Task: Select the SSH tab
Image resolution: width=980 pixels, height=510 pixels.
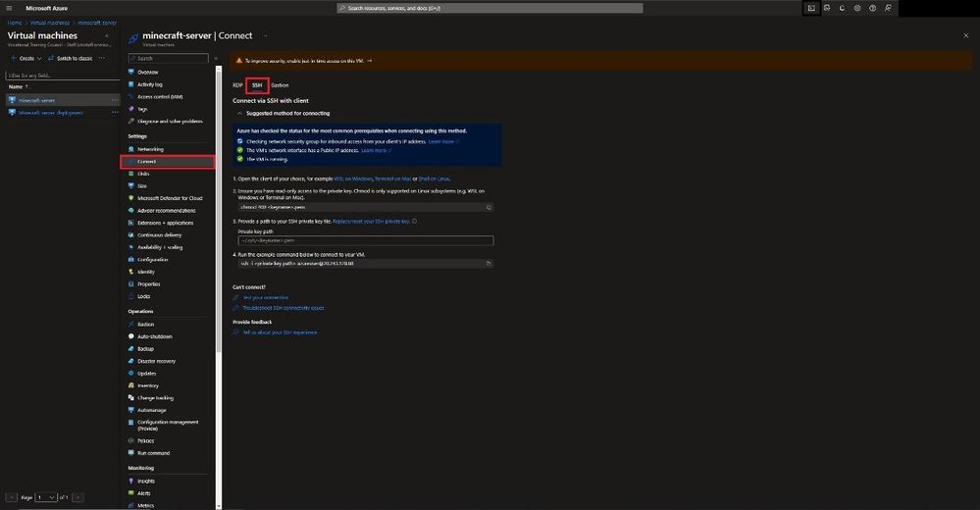Action: pyautogui.click(x=257, y=85)
